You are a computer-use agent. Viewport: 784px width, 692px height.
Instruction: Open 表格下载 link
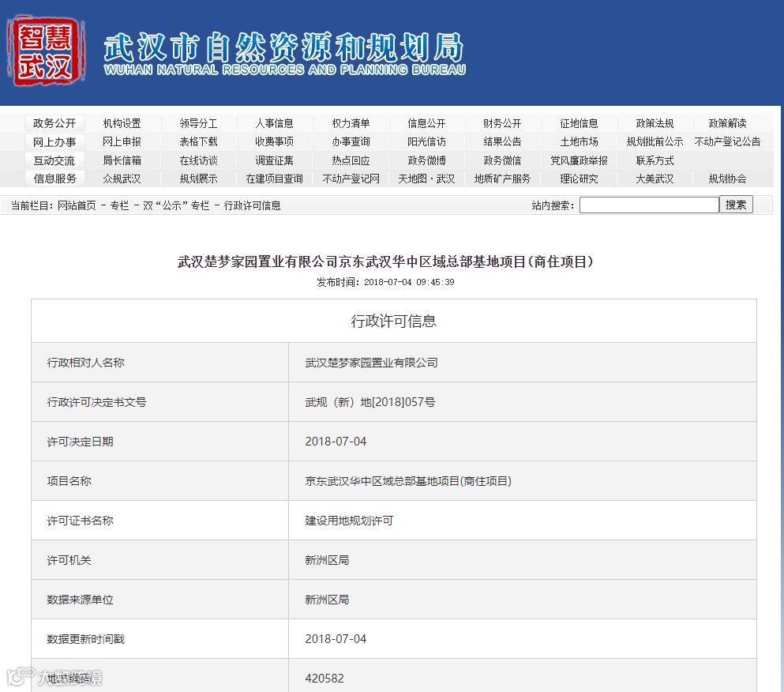198,141
